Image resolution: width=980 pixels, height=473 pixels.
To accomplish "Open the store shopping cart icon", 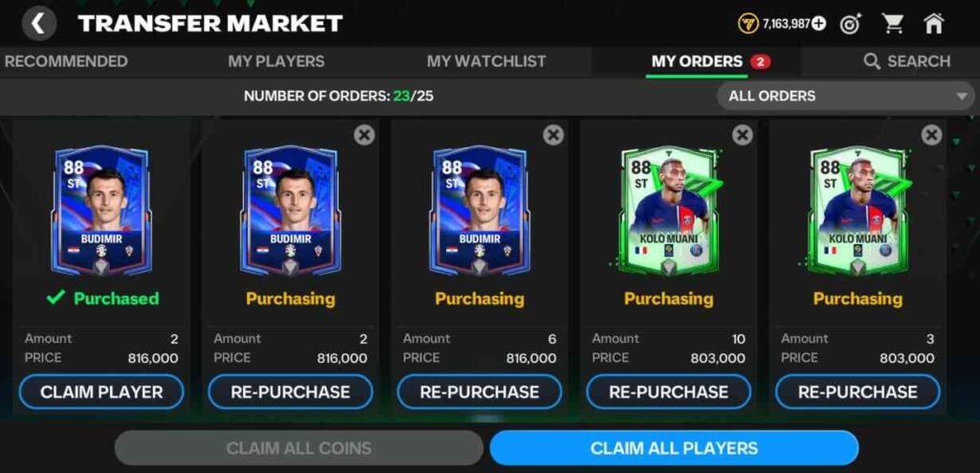I will (893, 24).
